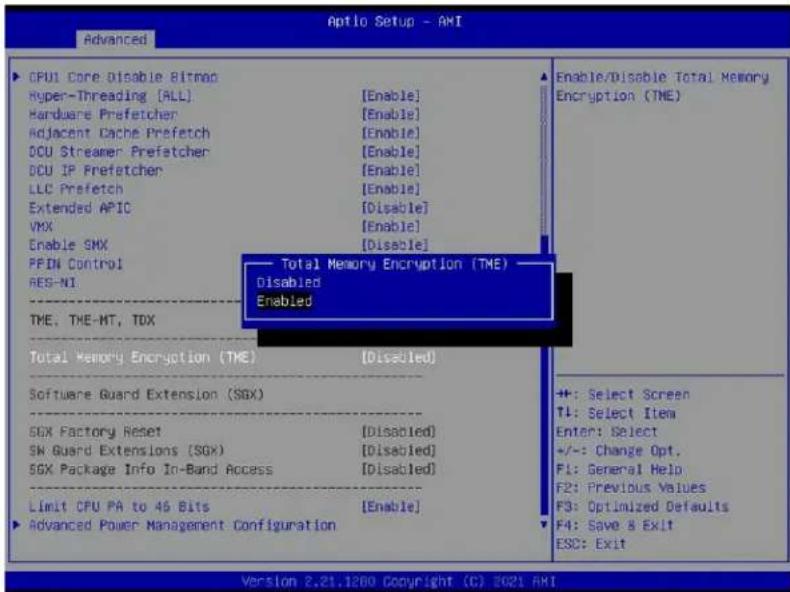This screenshot has width=790, height=592.
Task: Select DCU Streamer Prefetcher setting
Action: pyautogui.click(x=119, y=152)
